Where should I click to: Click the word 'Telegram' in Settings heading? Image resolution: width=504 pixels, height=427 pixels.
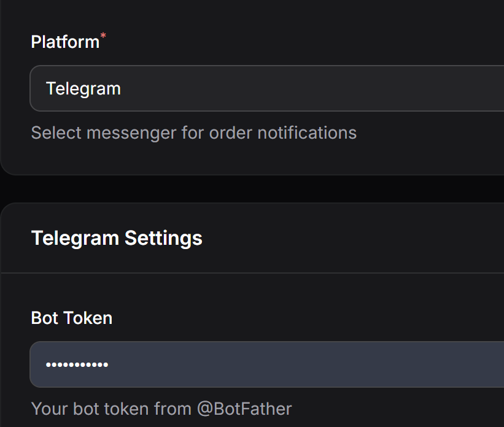tap(75, 238)
